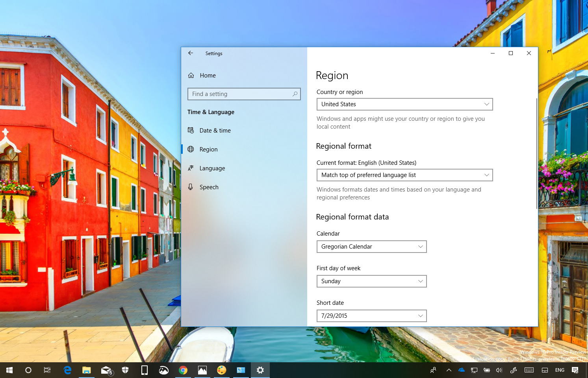588x378 pixels.
Task: Open the Regional format dropdown
Action: [404, 175]
